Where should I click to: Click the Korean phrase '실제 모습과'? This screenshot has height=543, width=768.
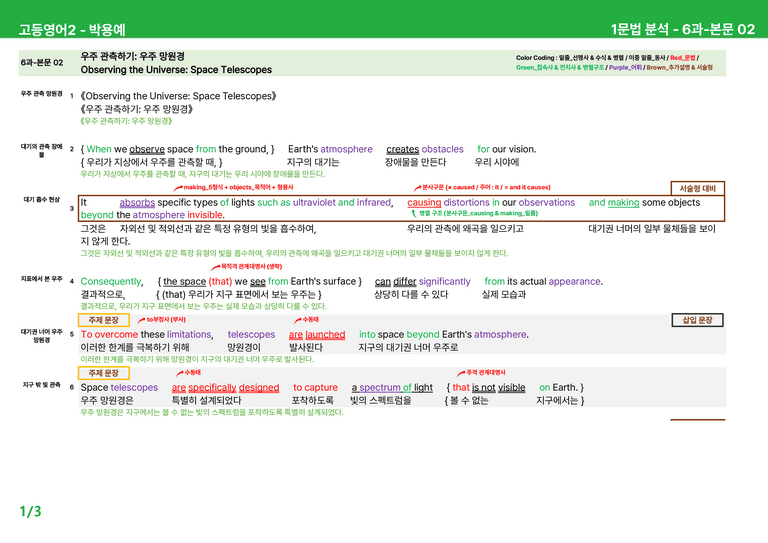(504, 295)
